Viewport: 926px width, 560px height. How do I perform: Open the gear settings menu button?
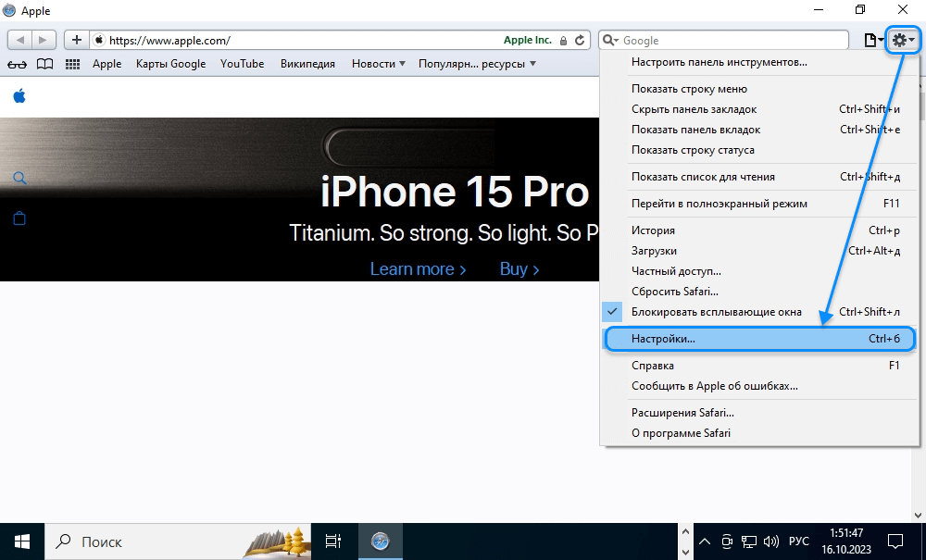(903, 40)
